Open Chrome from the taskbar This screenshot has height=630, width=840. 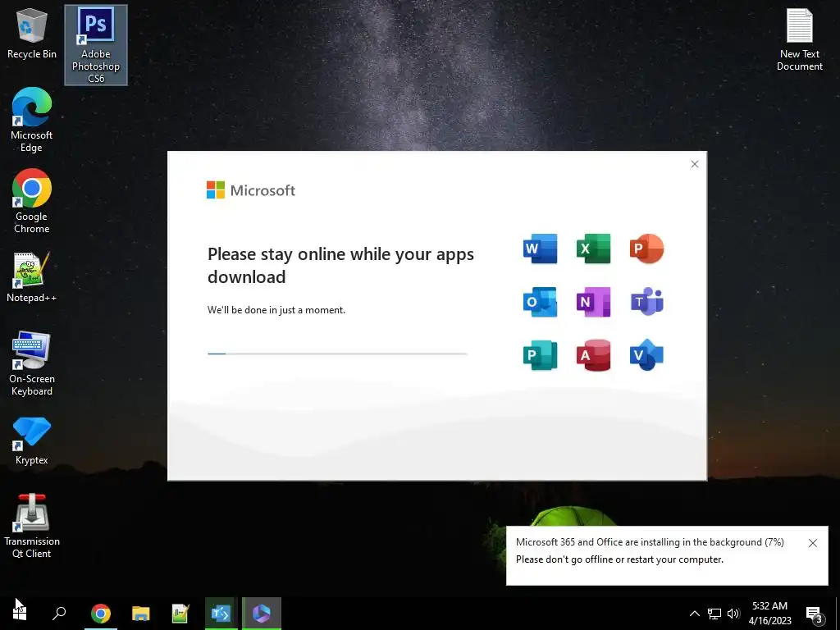pos(100,613)
